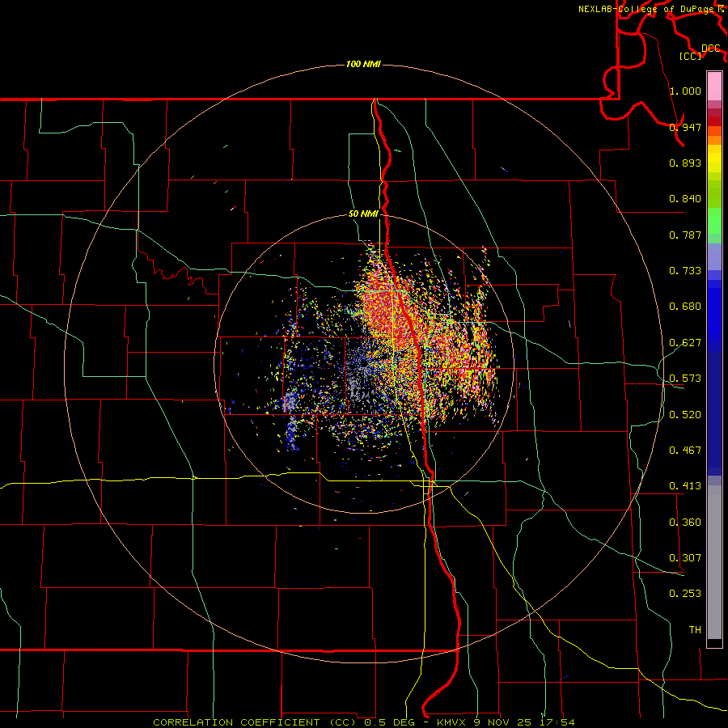Viewport: 728px width, 728px height.
Task: Pick the lavender band of the color scale
Action: pos(714,256)
